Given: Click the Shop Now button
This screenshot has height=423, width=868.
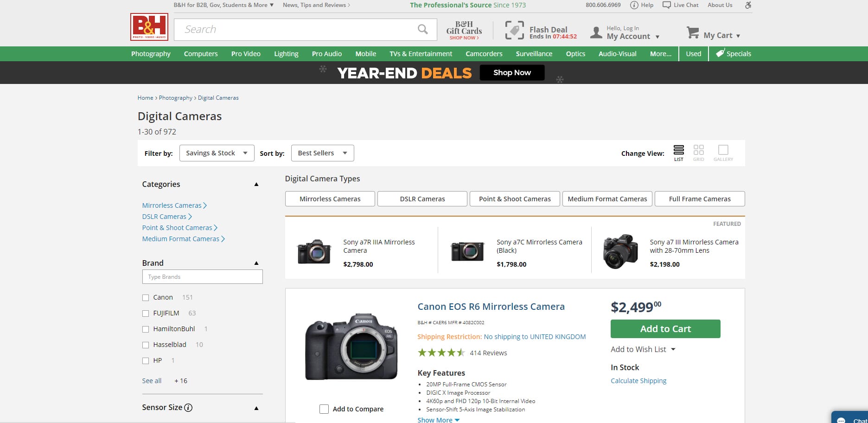Looking at the screenshot, I should (x=512, y=72).
